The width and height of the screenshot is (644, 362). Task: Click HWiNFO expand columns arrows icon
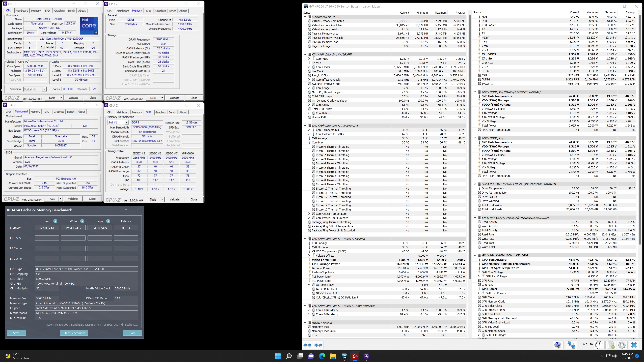point(307,345)
